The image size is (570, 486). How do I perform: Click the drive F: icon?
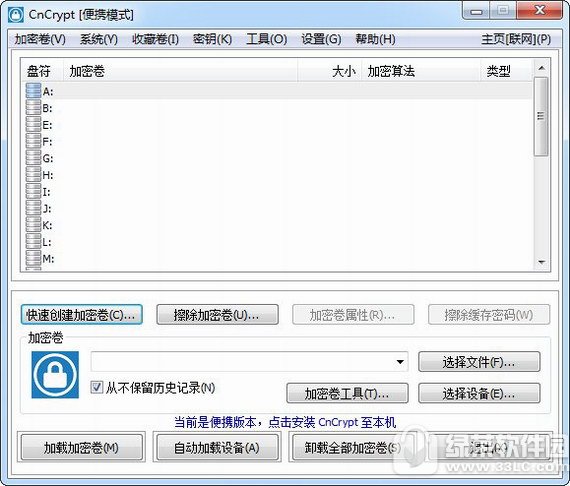33,141
